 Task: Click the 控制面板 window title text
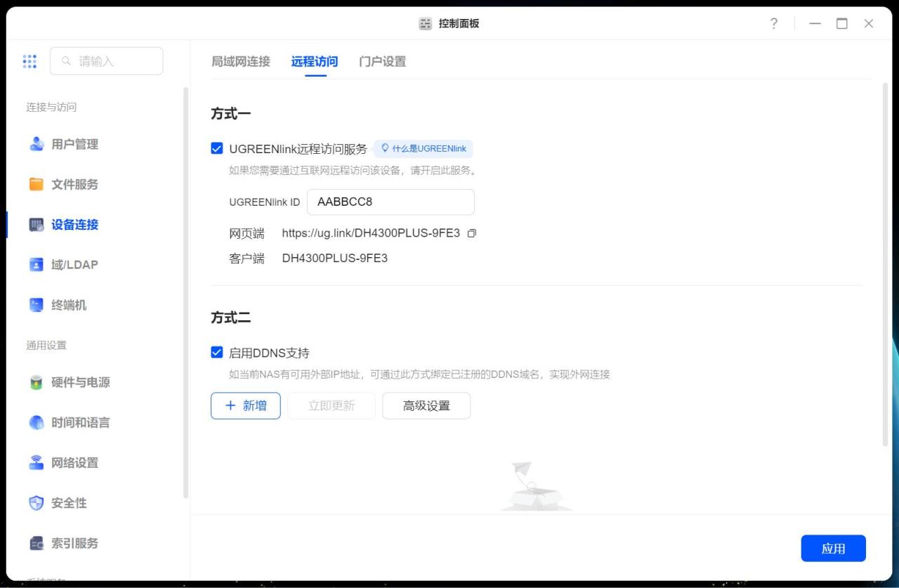tap(459, 23)
